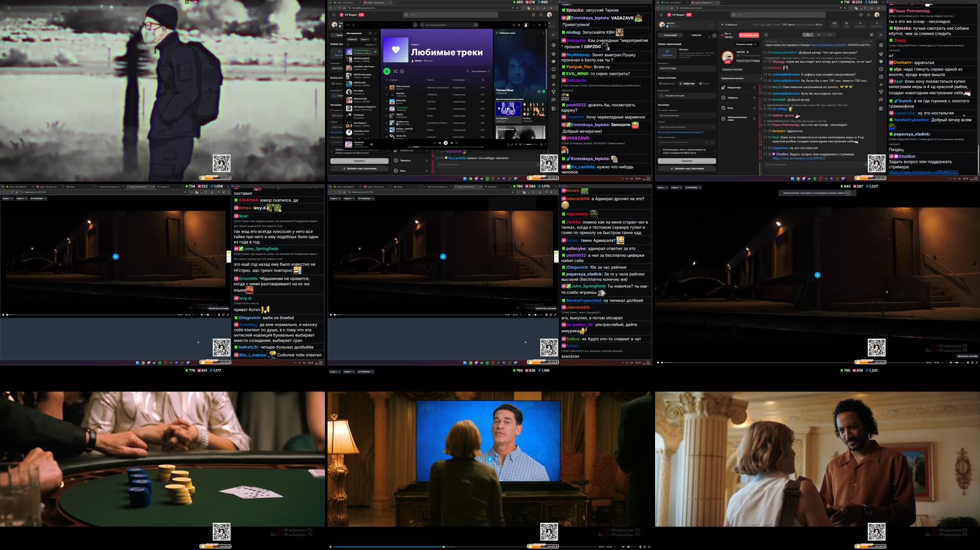Pause playback of the Любимые треки playlist

click(x=386, y=71)
